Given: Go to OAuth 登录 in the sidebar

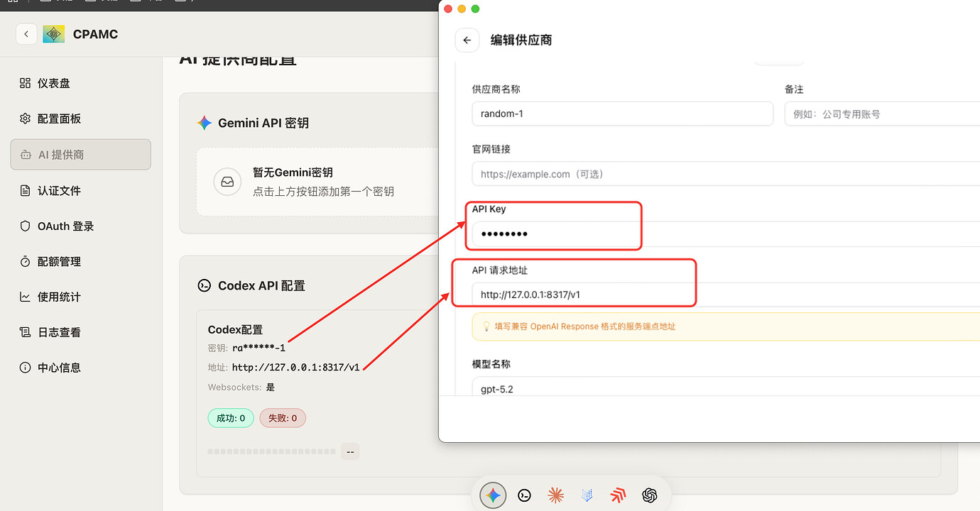Looking at the screenshot, I should (x=80, y=226).
